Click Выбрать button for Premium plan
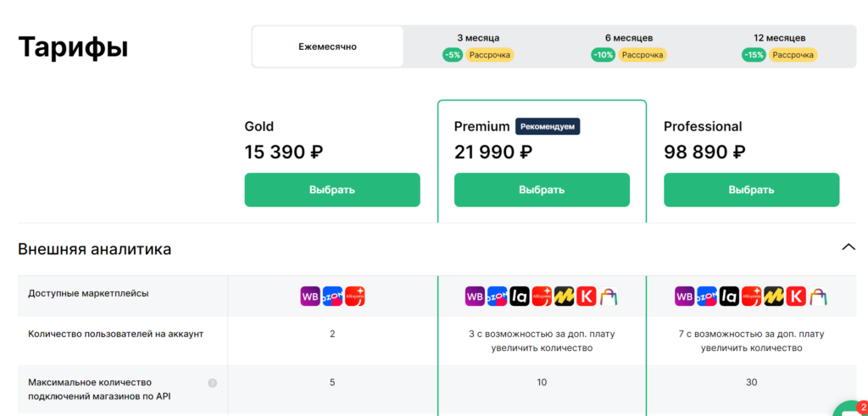This screenshot has width=868, height=416. 542,190
